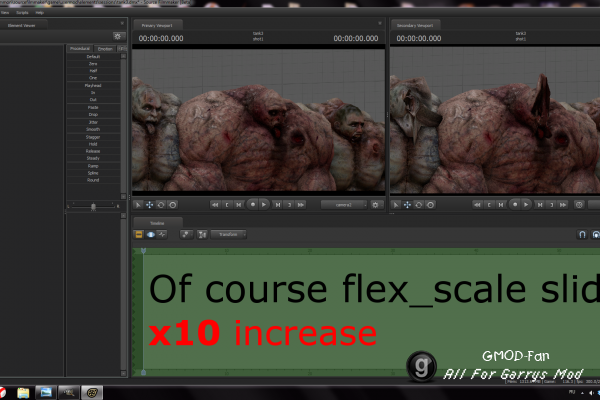The height and width of the screenshot is (400, 600).
Task: Go to next clip boundary in Primary Viewport
Action: 289,205
